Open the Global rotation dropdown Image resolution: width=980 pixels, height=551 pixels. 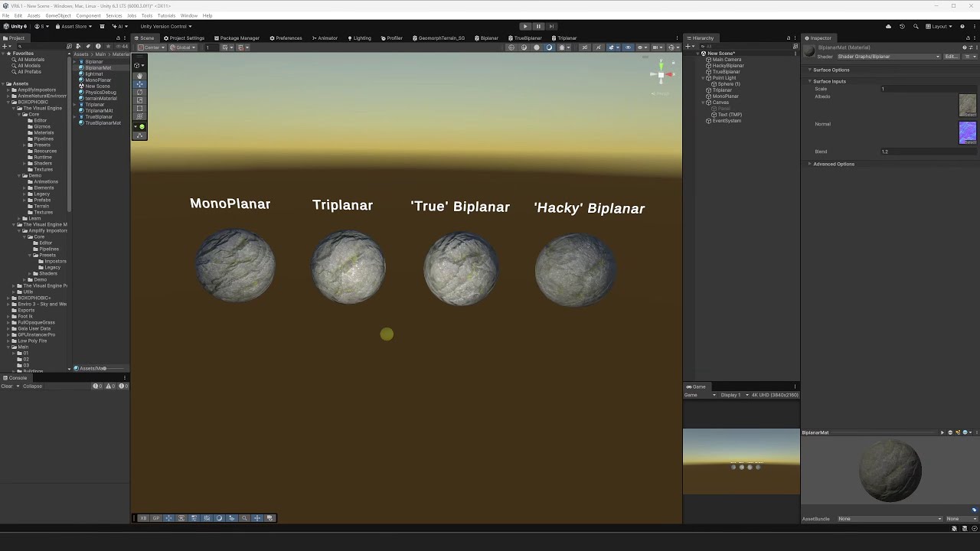[183, 47]
